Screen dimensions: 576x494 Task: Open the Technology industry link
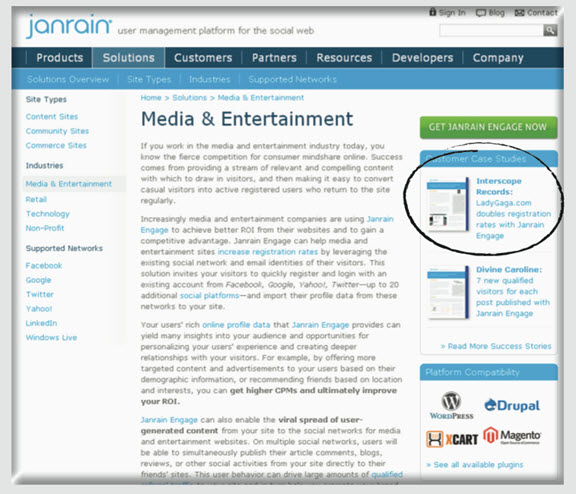click(47, 214)
